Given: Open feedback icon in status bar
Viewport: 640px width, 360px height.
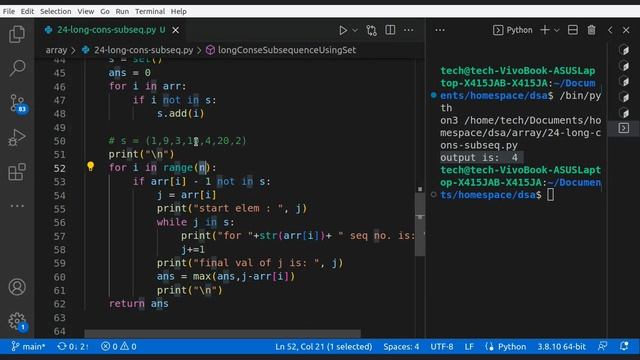Looking at the screenshot, I should click(602, 347).
